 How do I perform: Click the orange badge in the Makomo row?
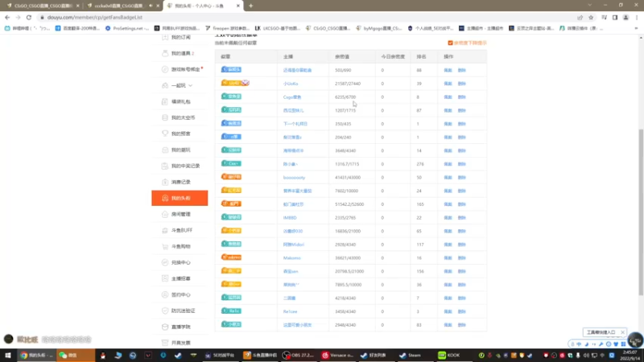(231, 257)
